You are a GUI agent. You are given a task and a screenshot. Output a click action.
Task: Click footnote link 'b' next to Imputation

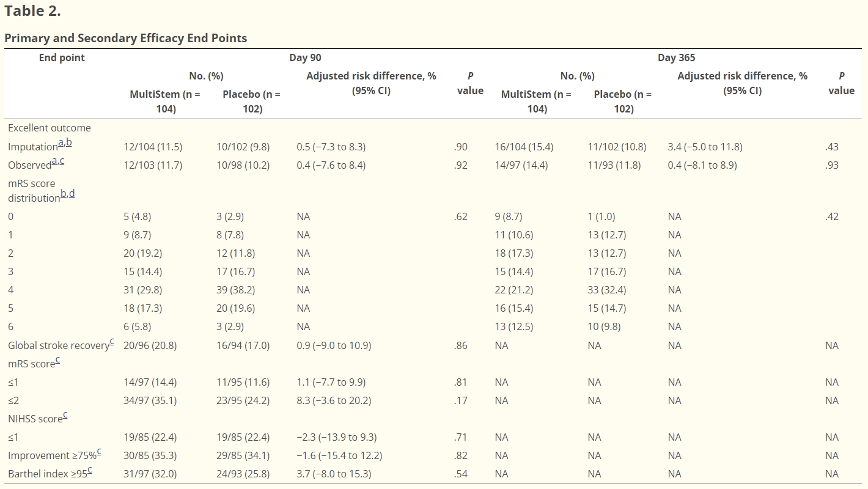(68, 143)
